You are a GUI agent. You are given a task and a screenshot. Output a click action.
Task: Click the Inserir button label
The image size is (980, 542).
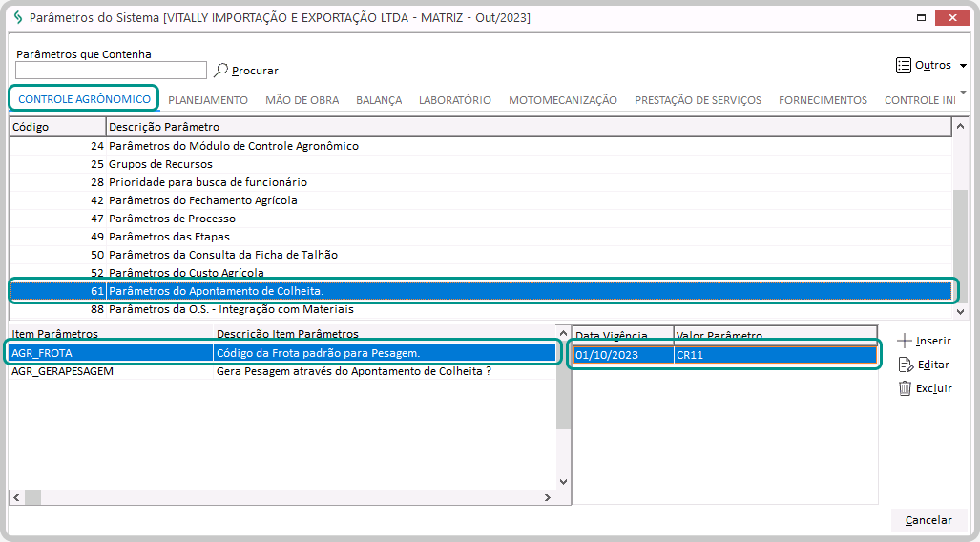tap(933, 341)
